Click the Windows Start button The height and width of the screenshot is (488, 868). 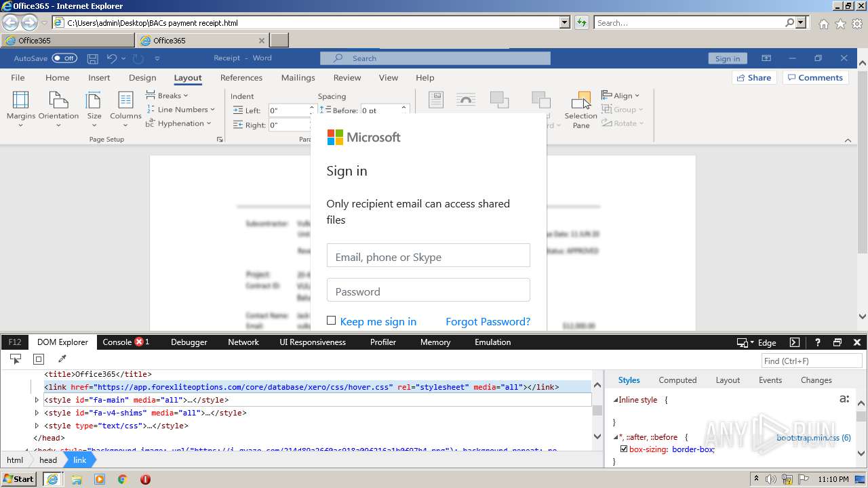point(19,479)
